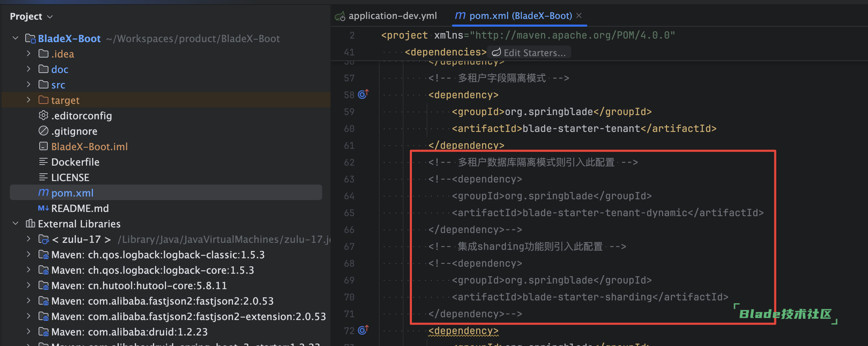Expand Maven logback-core:1.5.3 library
868x346 pixels.
(x=29, y=270)
